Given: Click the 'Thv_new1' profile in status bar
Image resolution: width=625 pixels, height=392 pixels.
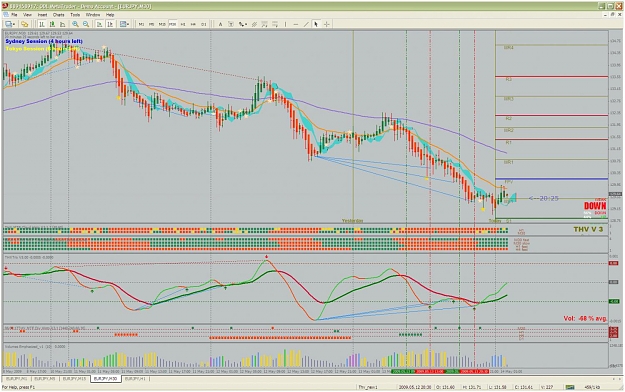Looking at the screenshot, I should (368, 387).
